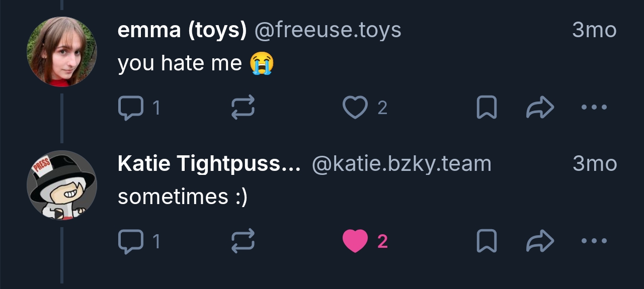Open the "sometimes :)" post text

(x=183, y=197)
